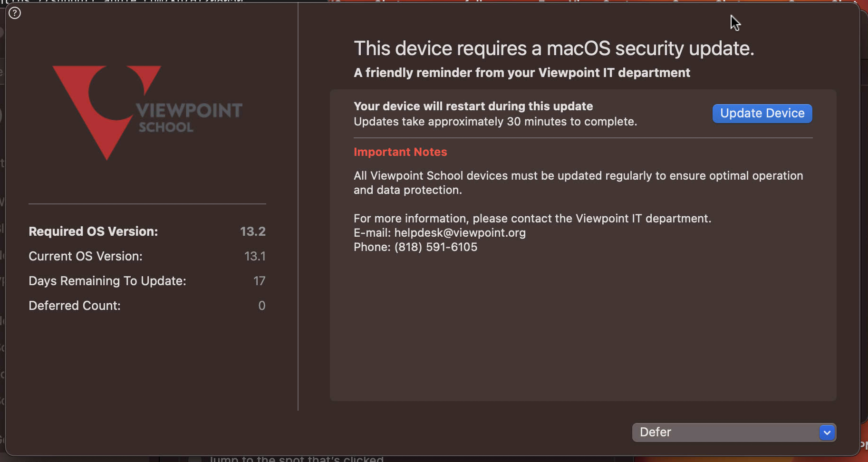The width and height of the screenshot is (868, 462).
Task: Click the Viewpoint School logo
Action: coord(147,113)
